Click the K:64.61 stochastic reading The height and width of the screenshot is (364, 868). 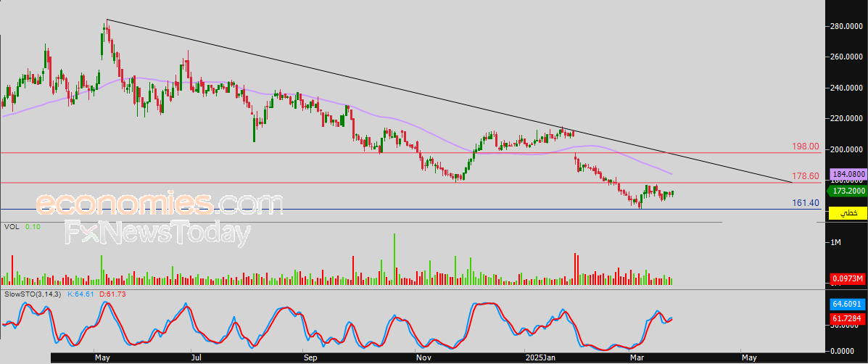coord(80,294)
